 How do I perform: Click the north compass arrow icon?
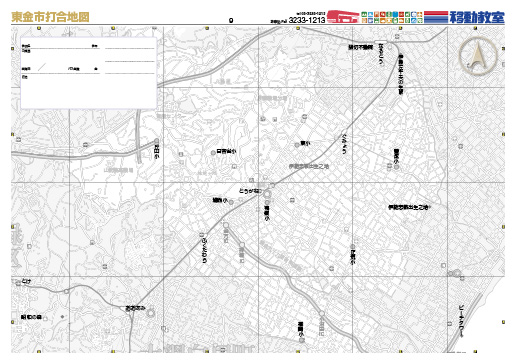point(478,56)
